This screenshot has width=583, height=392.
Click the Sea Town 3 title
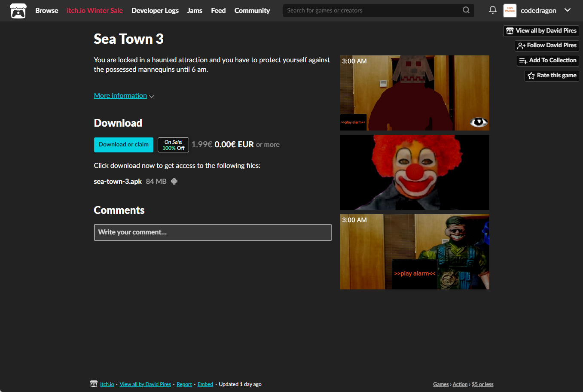(x=128, y=39)
